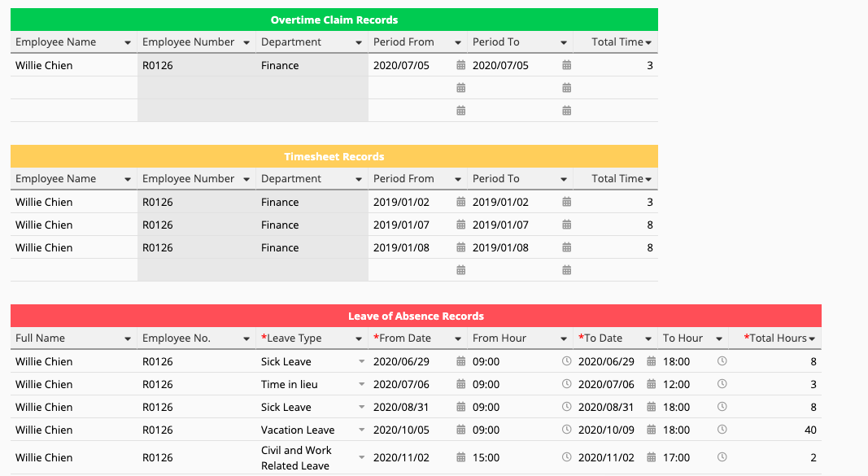Screen dimensions: 868x476
Task: Open calendar for Overtime 2020/07/05 Period From
Action: click(460, 65)
